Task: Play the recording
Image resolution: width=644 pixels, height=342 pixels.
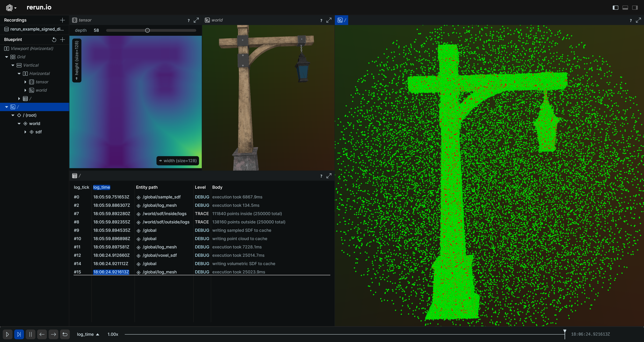Action: coord(7,334)
